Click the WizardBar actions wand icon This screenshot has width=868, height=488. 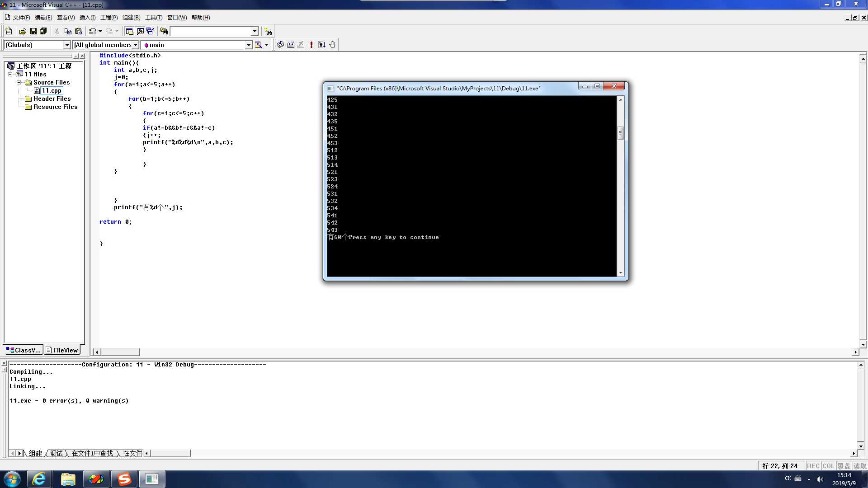coord(259,45)
